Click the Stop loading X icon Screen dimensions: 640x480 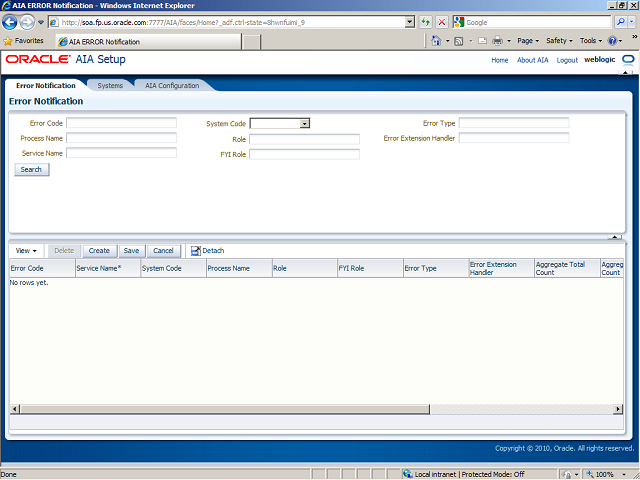pos(442,22)
